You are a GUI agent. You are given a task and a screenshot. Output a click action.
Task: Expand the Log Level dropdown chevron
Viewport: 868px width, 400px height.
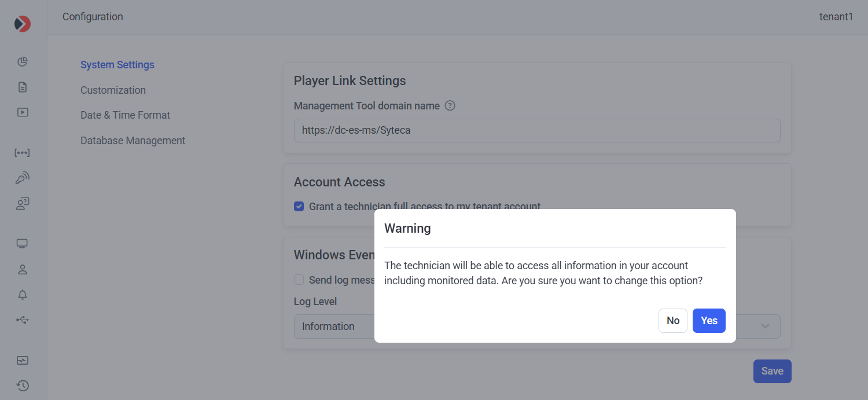click(765, 326)
